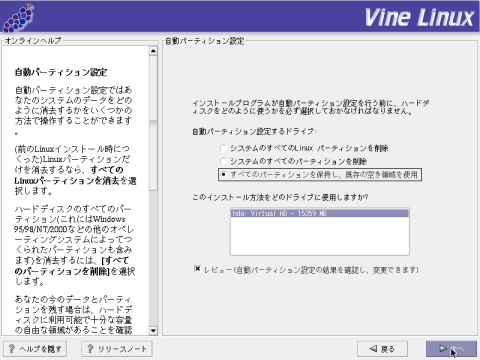Click the 戻る (Back) button
This screenshot has height=360, width=480.
pos(382,349)
